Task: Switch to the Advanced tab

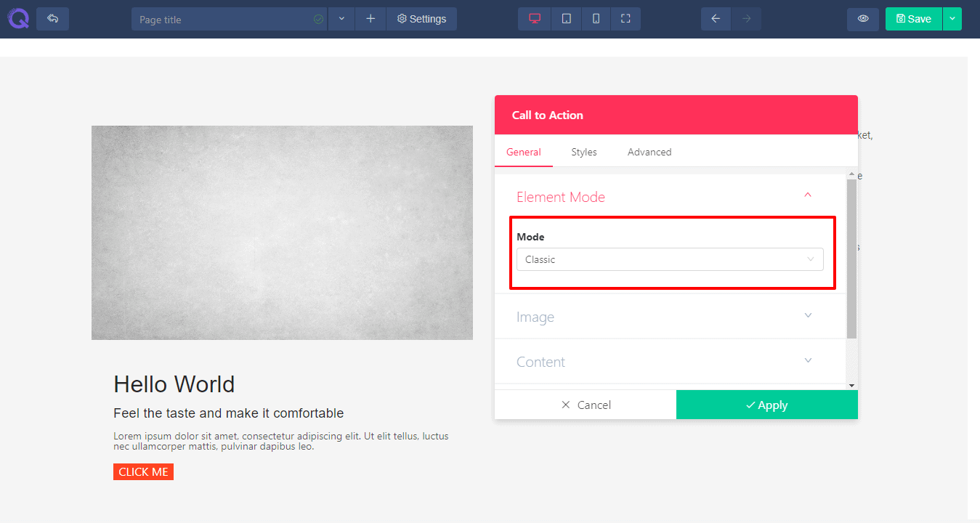Action: coord(649,152)
